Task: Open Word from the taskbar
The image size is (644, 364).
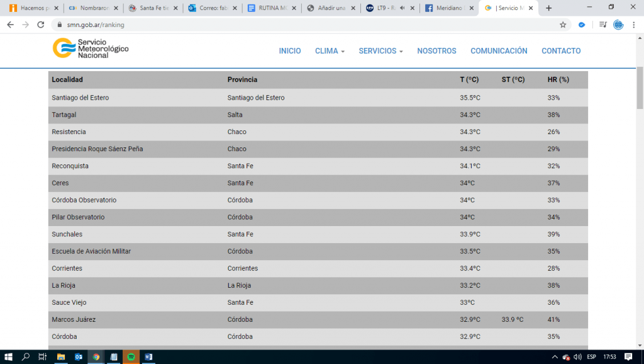Action: point(148,356)
